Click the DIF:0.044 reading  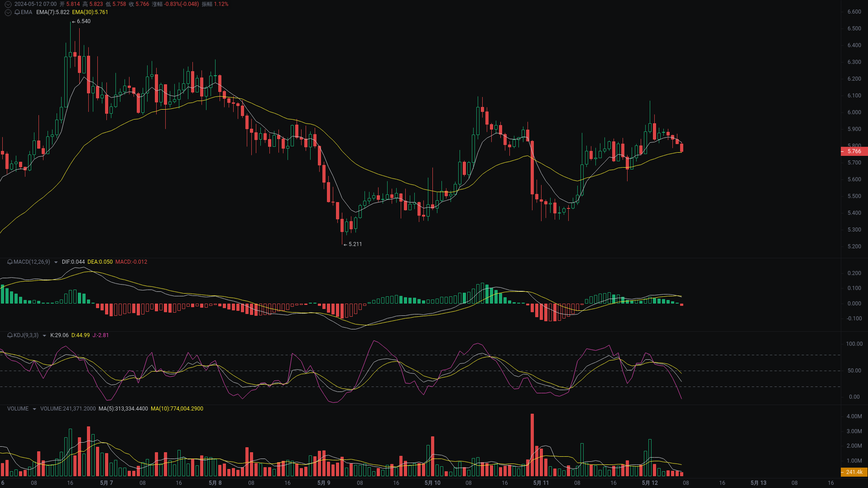click(x=73, y=262)
